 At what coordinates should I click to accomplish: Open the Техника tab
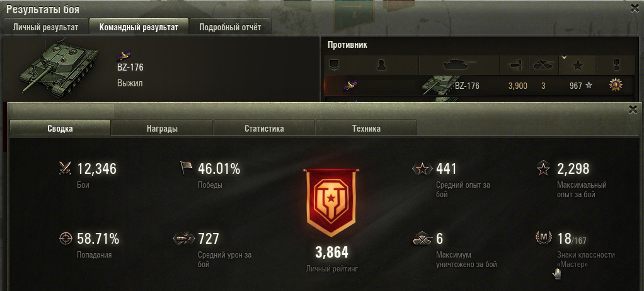(366, 128)
